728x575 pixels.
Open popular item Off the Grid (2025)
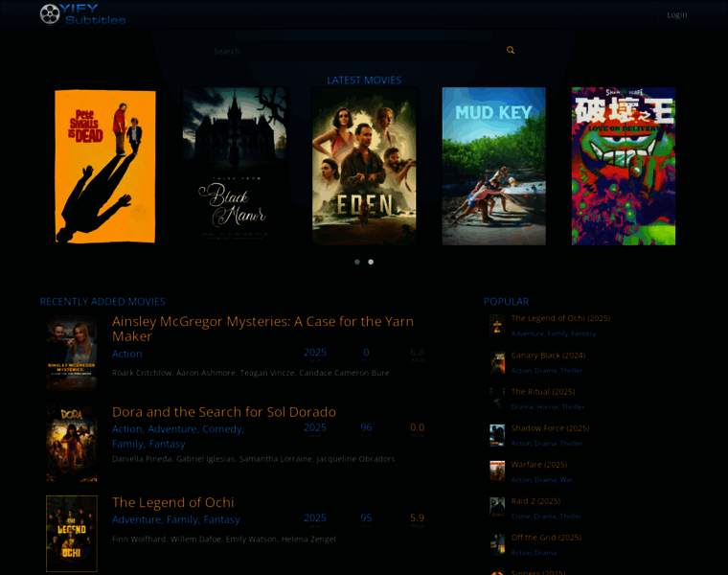point(546,538)
